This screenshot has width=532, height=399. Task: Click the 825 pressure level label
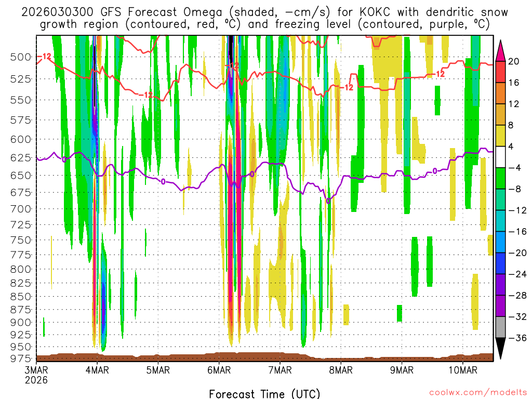pos(21,283)
